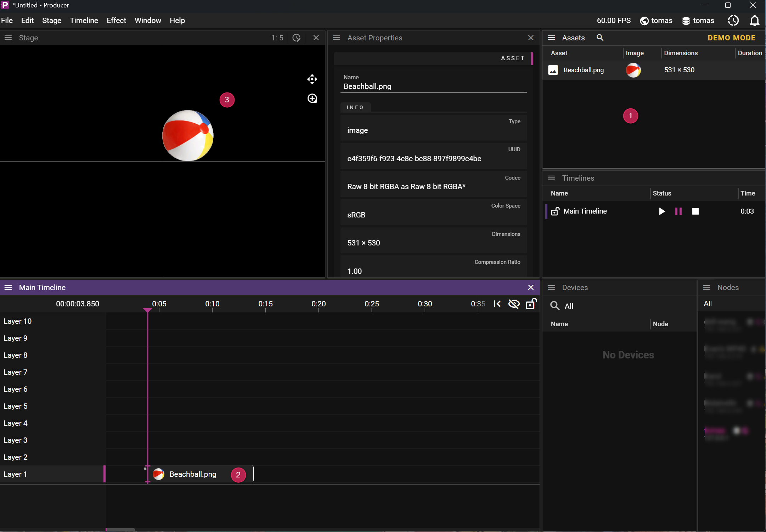Open the history clock icon in top bar

[733, 21]
